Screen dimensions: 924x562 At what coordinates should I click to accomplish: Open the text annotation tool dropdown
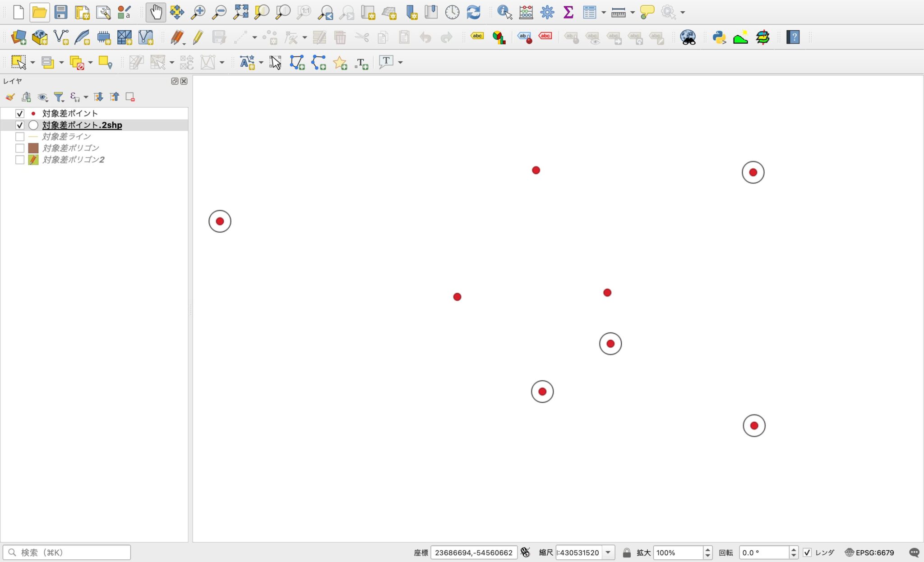click(x=400, y=63)
